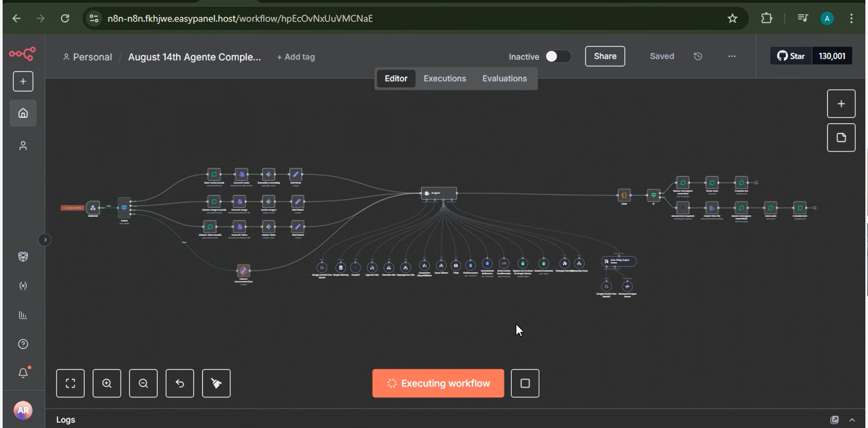
Task: Toggle the workflow Inactive switch
Action: [x=558, y=56]
